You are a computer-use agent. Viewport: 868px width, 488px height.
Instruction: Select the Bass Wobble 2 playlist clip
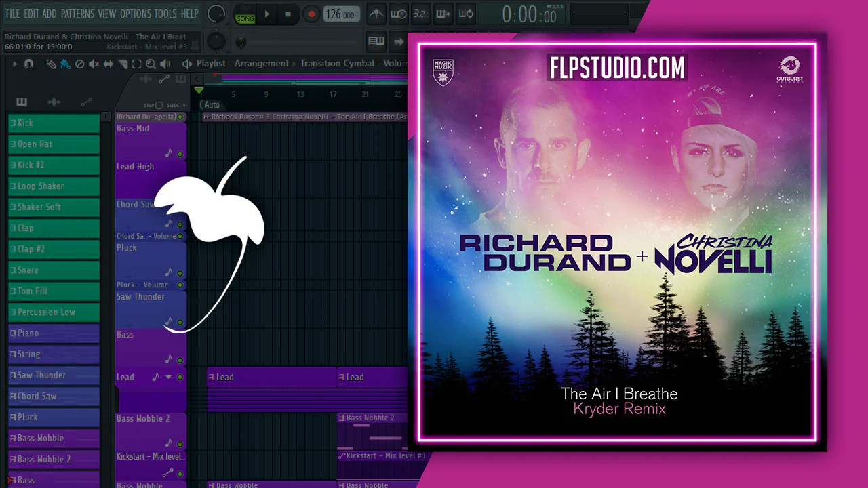372,430
